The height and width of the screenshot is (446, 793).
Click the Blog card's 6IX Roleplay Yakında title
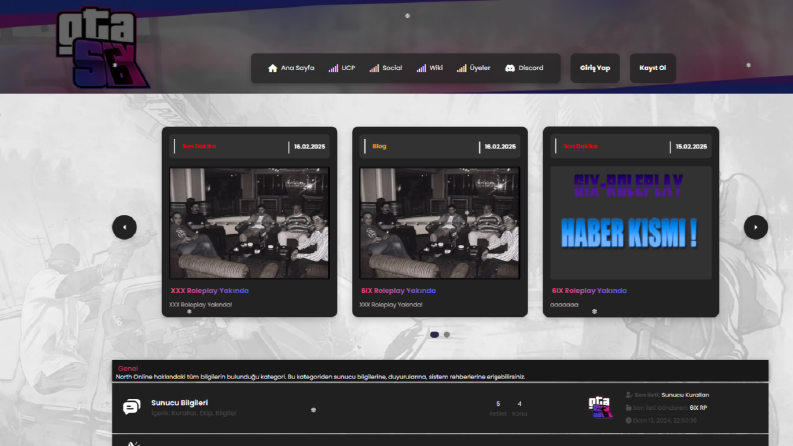tap(399, 291)
